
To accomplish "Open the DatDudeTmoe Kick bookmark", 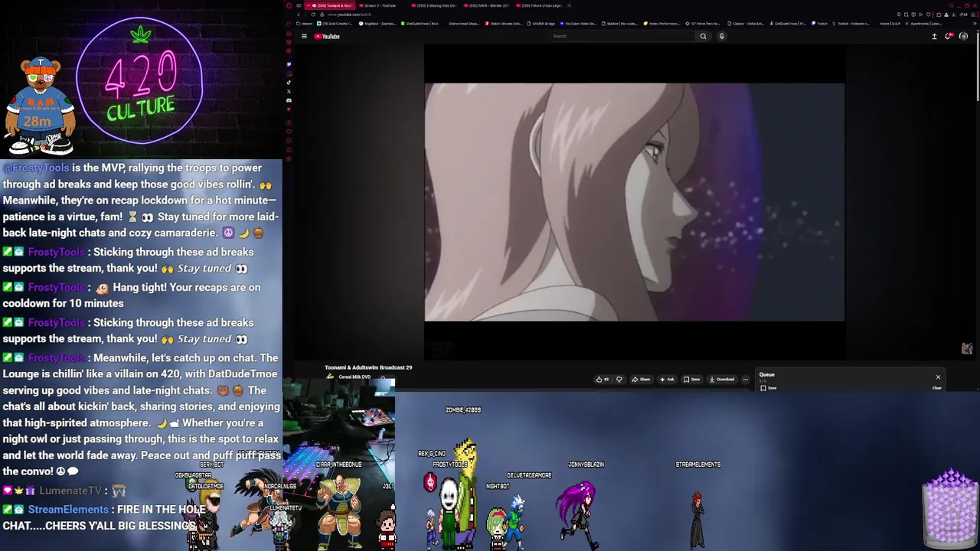I will pyautogui.click(x=420, y=24).
